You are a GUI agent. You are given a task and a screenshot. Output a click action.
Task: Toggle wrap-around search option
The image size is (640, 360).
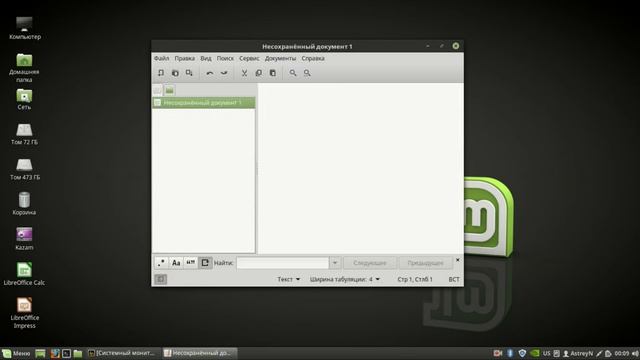coord(205,263)
